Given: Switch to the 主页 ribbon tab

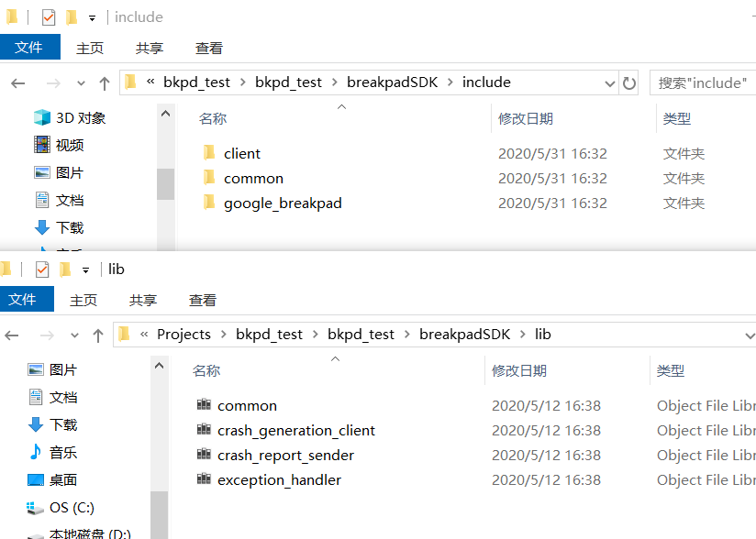Looking at the screenshot, I should point(89,47).
